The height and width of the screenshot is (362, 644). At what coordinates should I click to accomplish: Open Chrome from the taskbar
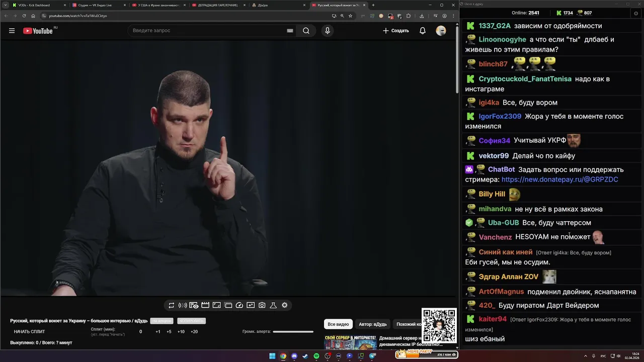pos(283,356)
